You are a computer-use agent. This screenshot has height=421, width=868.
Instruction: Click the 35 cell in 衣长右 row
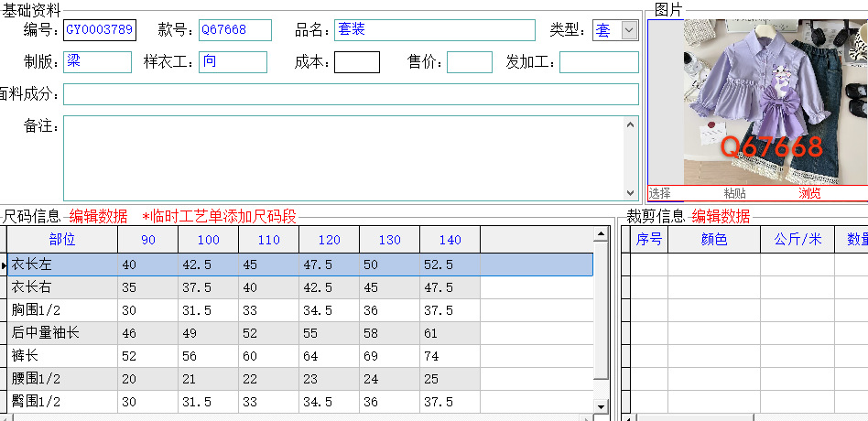tap(147, 287)
